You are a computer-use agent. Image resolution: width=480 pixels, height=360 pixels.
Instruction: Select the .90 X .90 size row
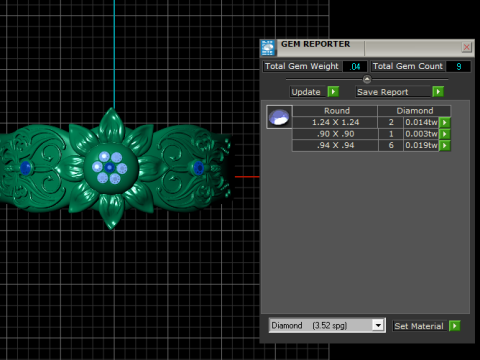pos(335,134)
